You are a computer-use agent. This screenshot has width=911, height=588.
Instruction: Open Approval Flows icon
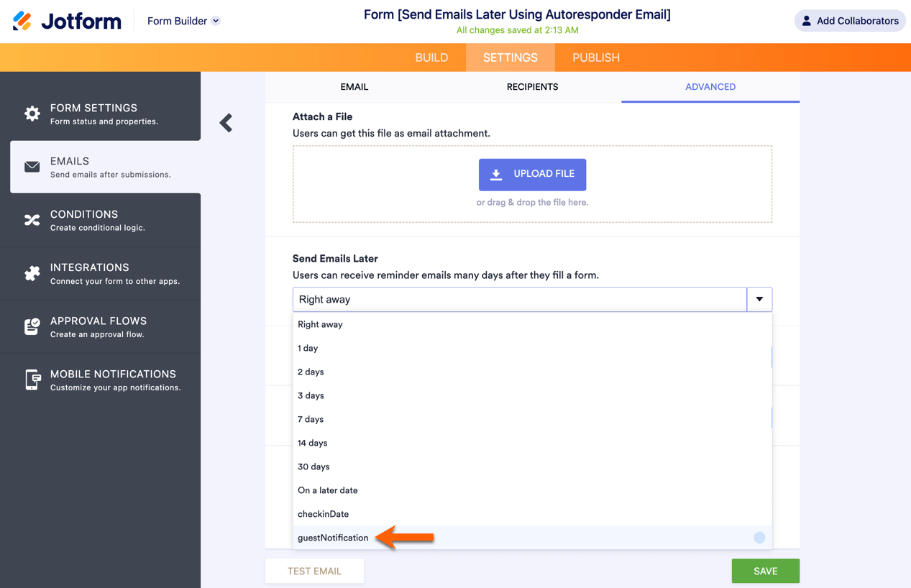[x=32, y=326]
